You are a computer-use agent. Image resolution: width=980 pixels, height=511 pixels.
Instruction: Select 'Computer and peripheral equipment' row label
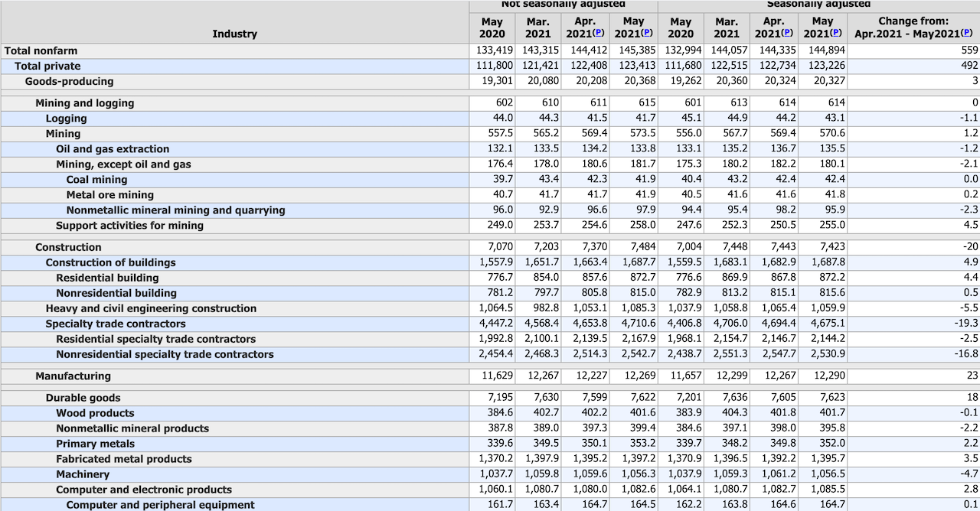(160, 505)
